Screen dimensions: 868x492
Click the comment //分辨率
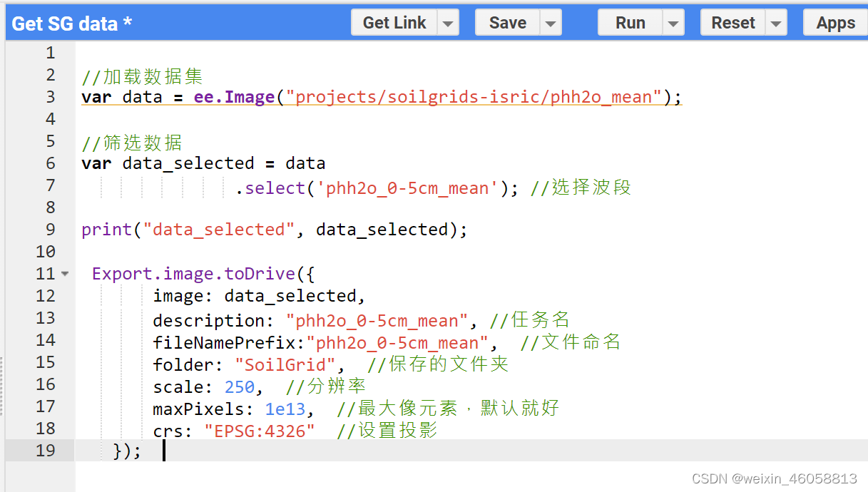tap(326, 386)
